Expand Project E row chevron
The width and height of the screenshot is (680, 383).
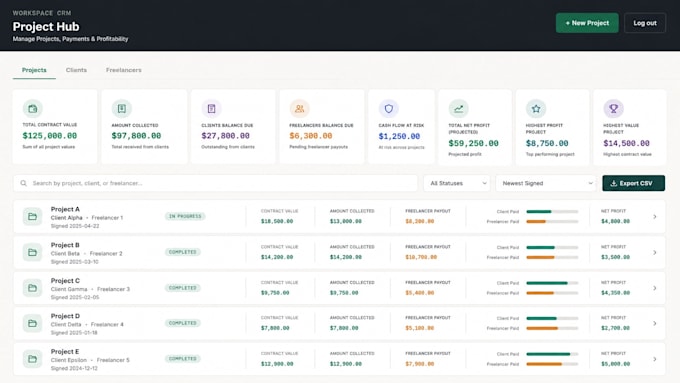[x=655, y=359]
